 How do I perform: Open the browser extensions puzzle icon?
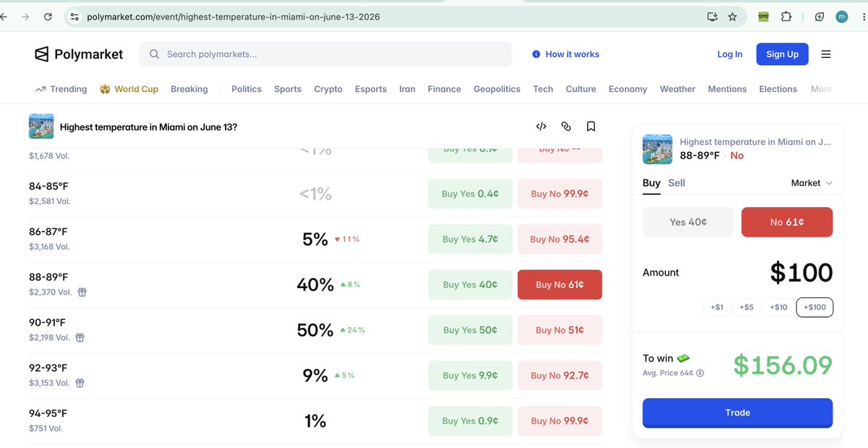pos(786,16)
